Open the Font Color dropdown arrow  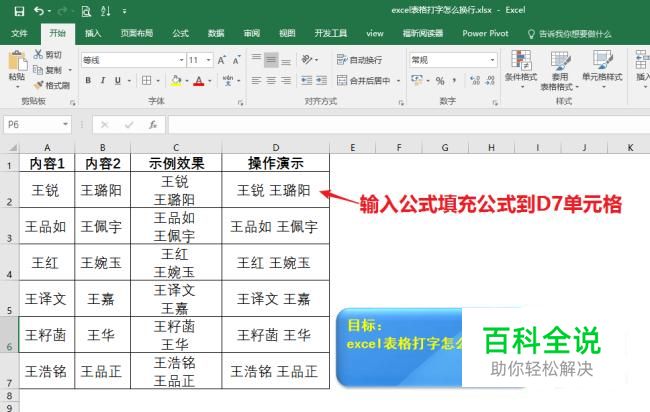point(210,81)
